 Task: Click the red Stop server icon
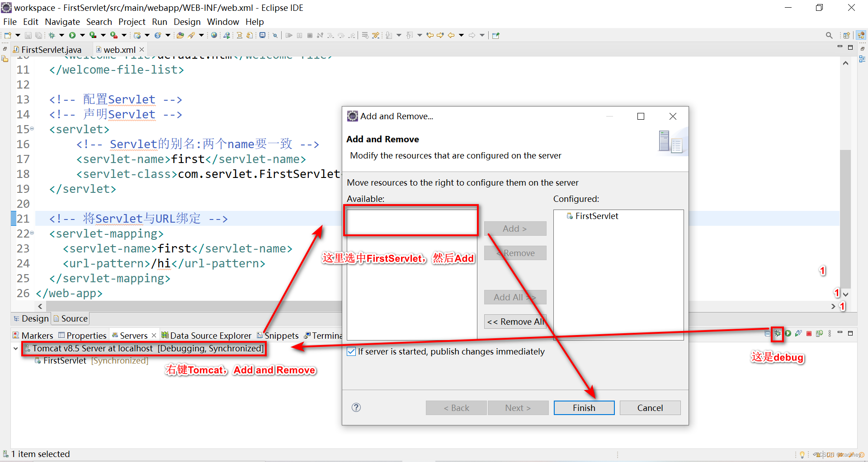(x=809, y=333)
